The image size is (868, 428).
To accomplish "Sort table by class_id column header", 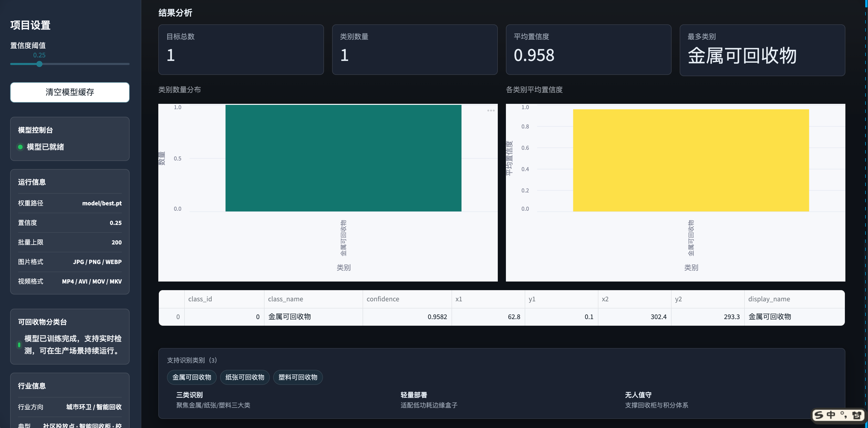I will click(x=224, y=299).
